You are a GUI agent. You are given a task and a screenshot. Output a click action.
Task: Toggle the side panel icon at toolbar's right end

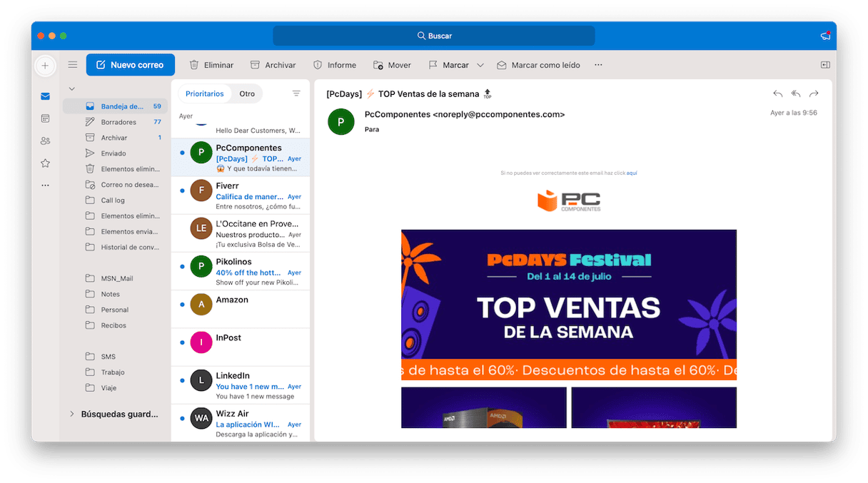click(x=825, y=65)
